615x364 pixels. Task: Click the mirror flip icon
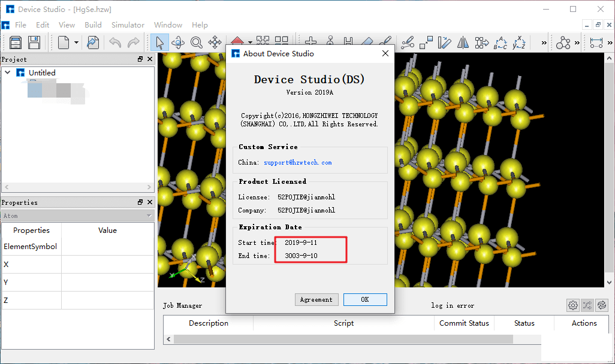click(463, 43)
